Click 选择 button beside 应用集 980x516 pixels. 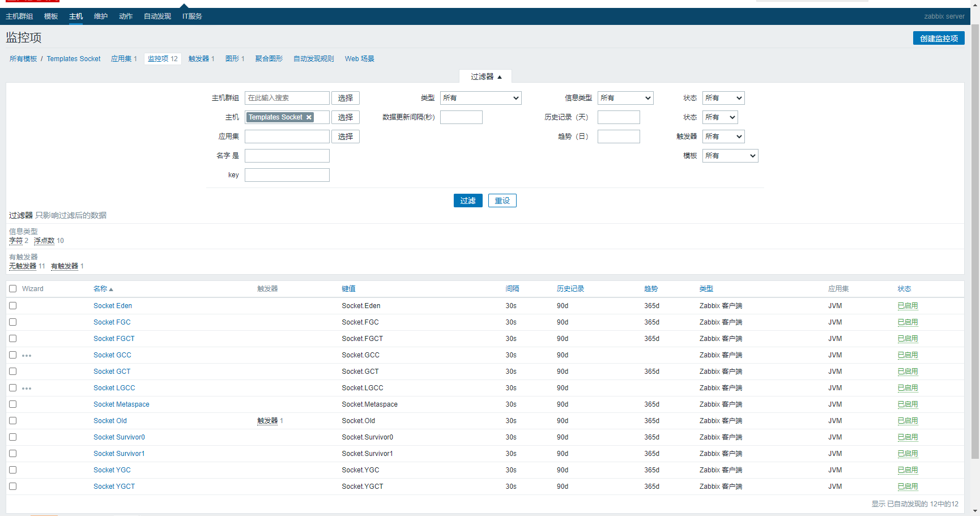coord(346,137)
